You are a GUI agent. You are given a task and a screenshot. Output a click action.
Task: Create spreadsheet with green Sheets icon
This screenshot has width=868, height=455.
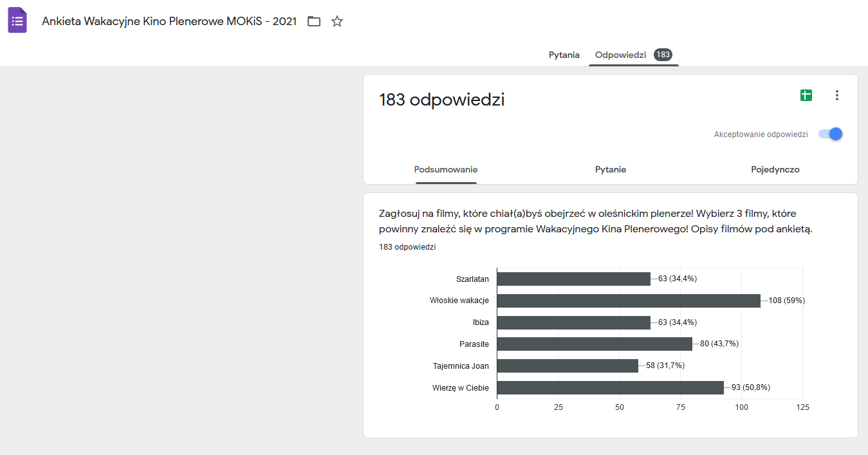[806, 95]
